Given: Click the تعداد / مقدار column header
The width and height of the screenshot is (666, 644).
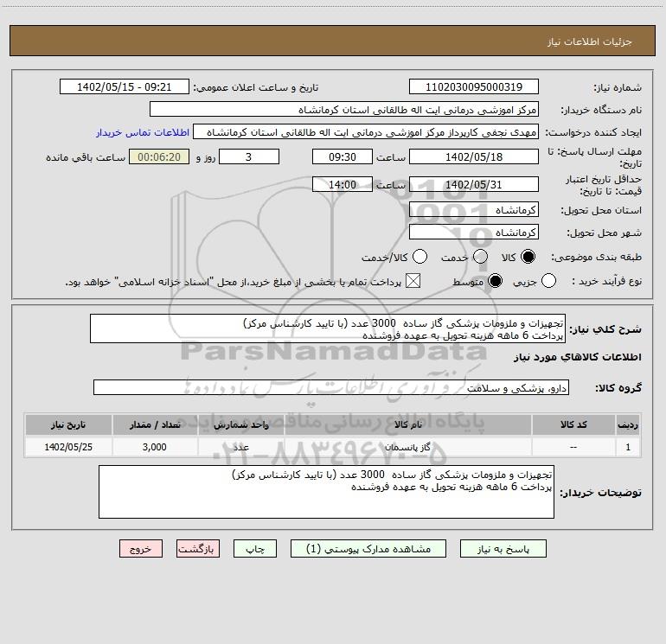Looking at the screenshot, I should point(155,425).
